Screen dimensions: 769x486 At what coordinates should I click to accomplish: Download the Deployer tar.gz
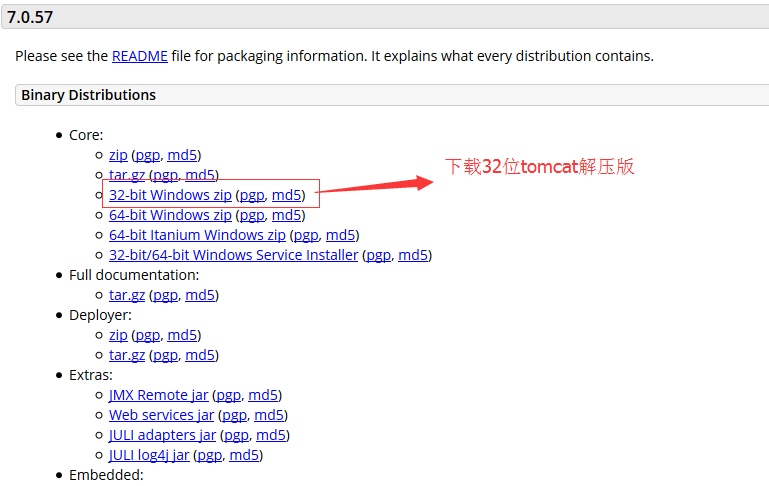[x=127, y=355]
